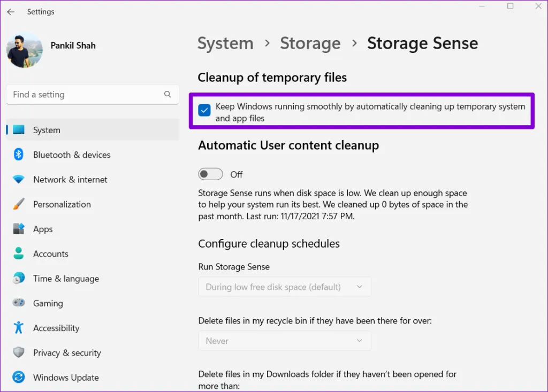548x392 pixels.
Task: Click the Privacy & security shield icon
Action: [x=19, y=353]
